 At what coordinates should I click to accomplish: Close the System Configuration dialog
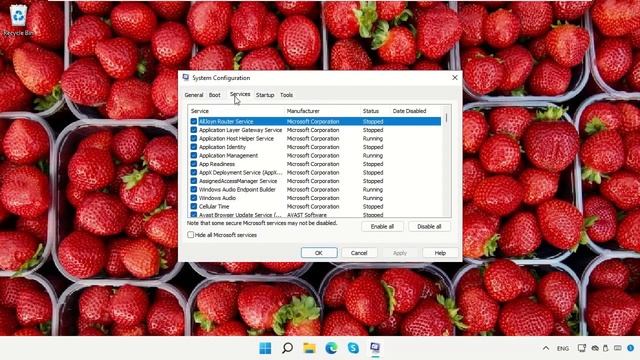455,77
